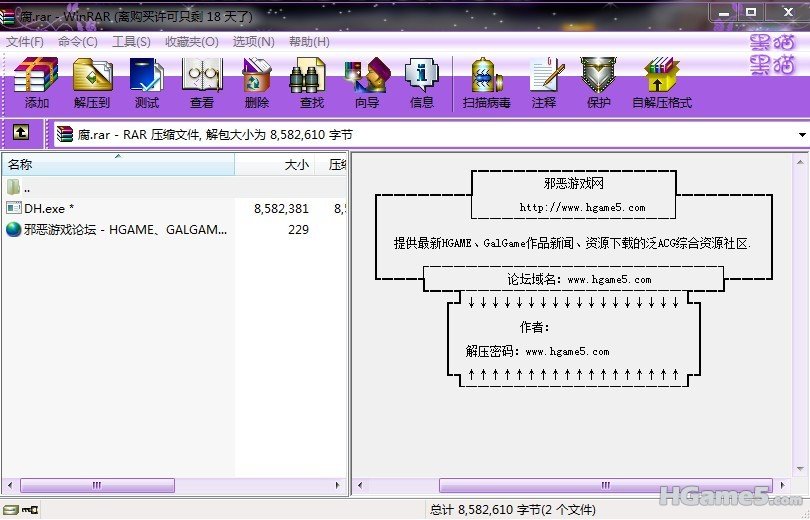Click the Protect (保护) shield icon
810x520 pixels.
[x=599, y=83]
